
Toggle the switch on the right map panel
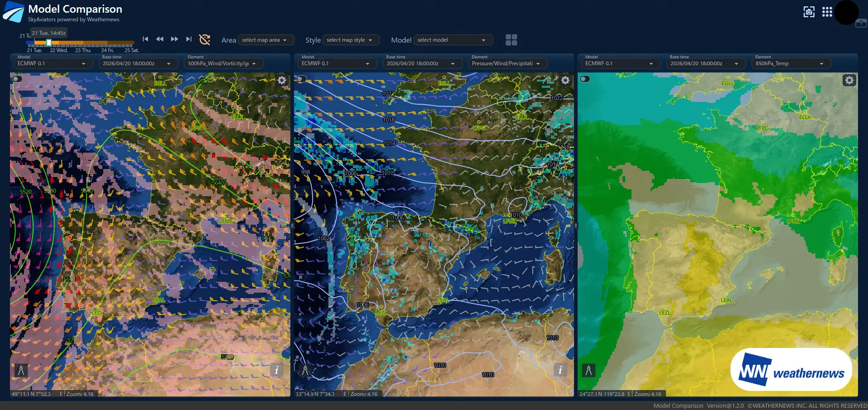[585, 79]
